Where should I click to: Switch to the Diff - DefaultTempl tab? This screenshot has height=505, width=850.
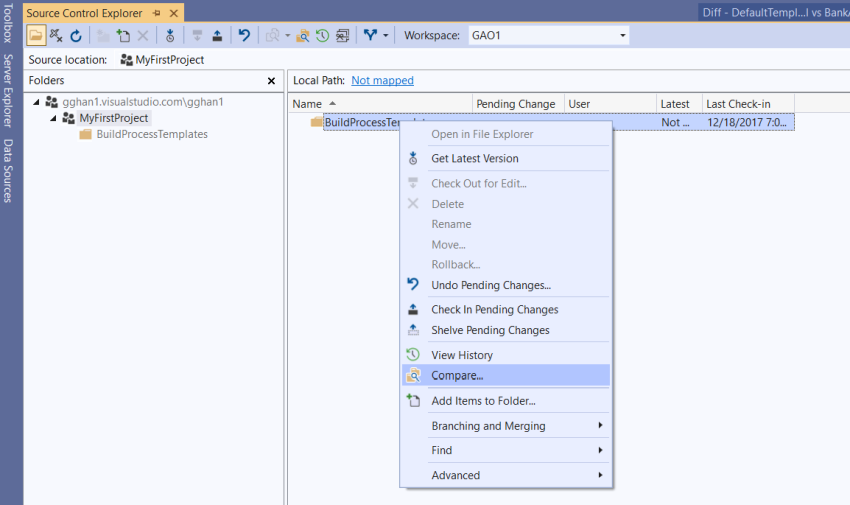point(774,12)
